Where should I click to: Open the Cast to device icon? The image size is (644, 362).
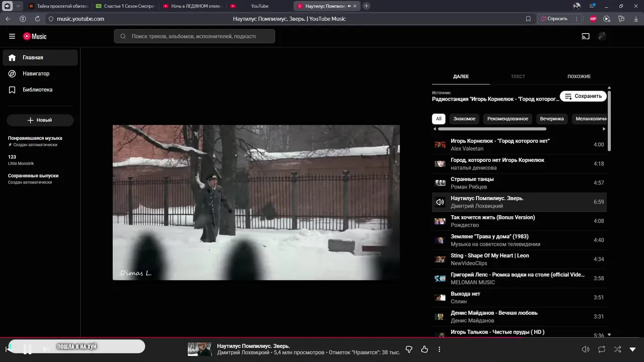pos(586,36)
